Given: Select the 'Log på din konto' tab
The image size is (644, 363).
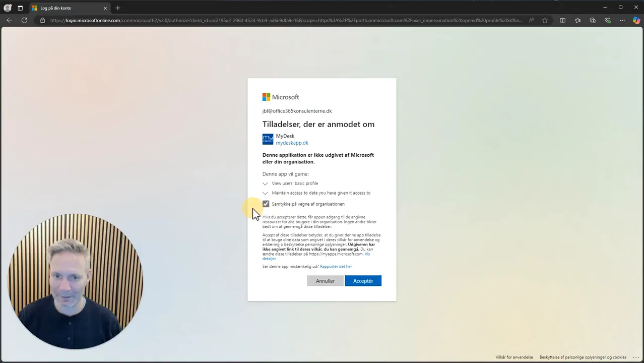Looking at the screenshot, I should (x=69, y=8).
